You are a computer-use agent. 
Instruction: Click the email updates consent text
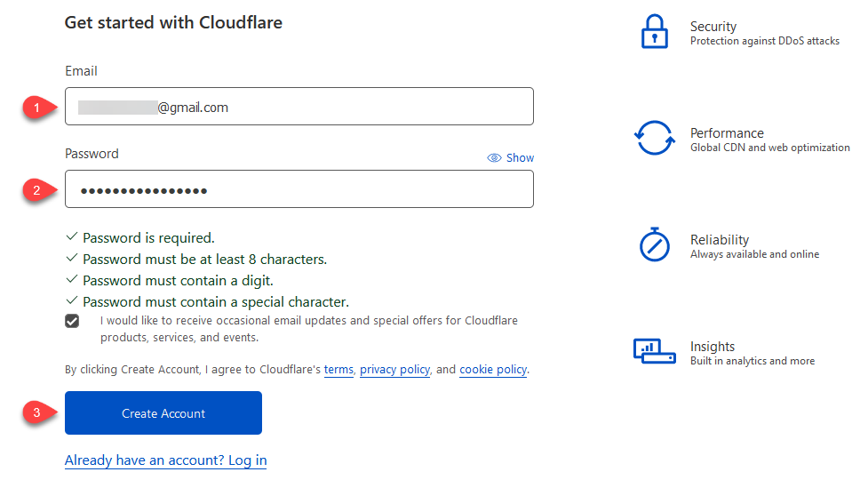tap(309, 329)
